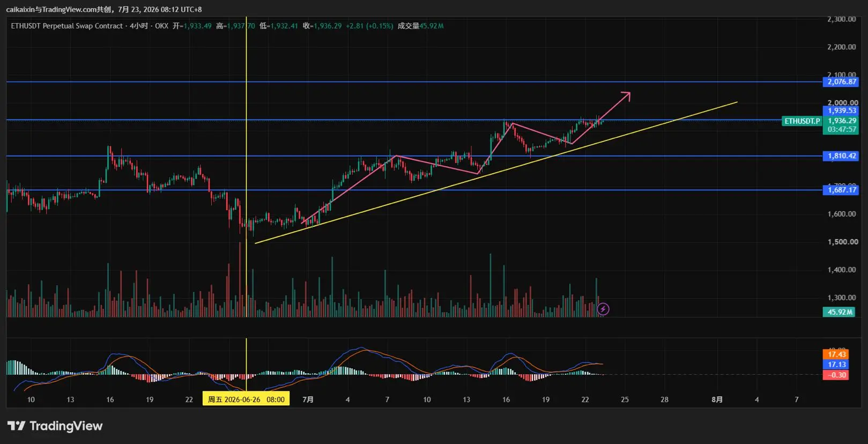Image resolution: width=868 pixels, height=444 pixels.
Task: Click the 成交量45.92M volume legend
Action: 420,26
